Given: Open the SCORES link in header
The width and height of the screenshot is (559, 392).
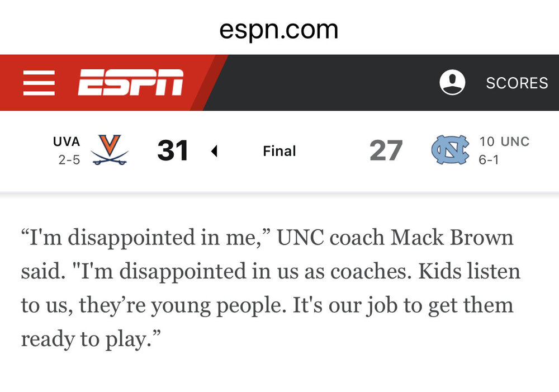Looking at the screenshot, I should pos(517,83).
